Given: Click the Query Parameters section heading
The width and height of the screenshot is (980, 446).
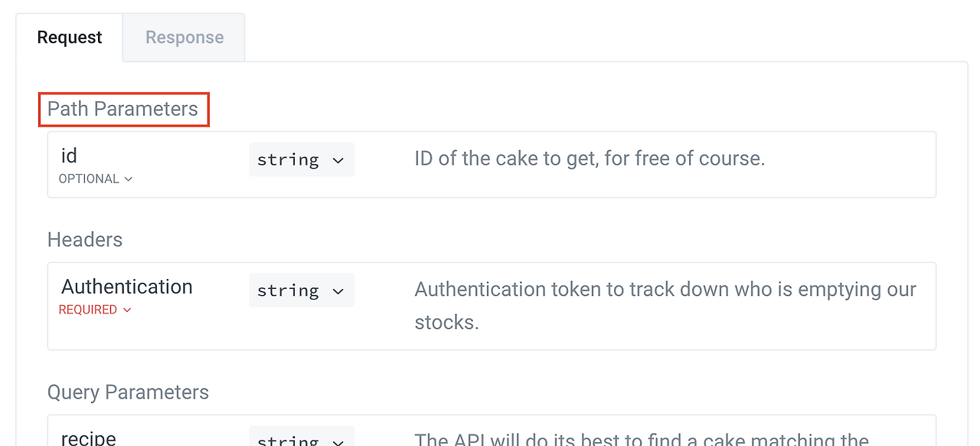Looking at the screenshot, I should 128,392.
